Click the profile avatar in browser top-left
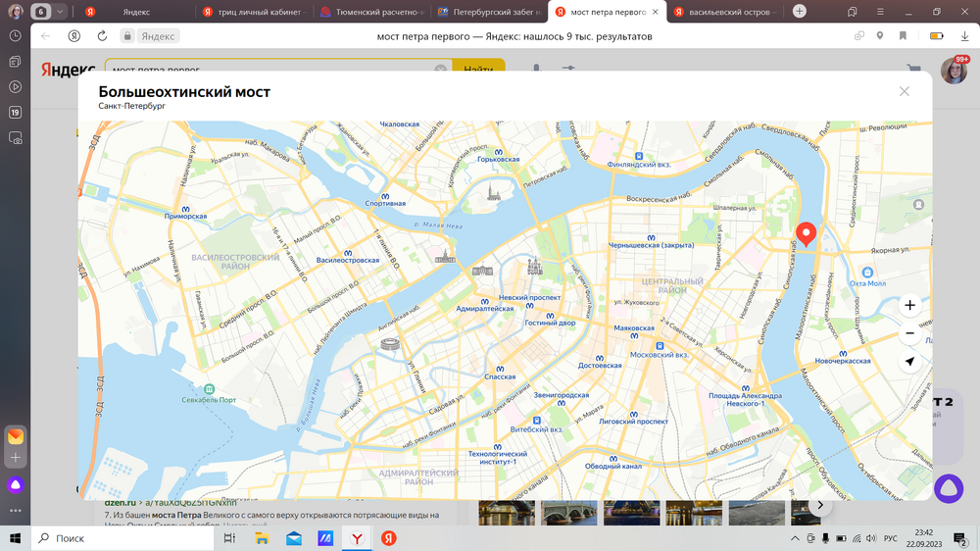The width and height of the screenshot is (980, 551). (16, 11)
